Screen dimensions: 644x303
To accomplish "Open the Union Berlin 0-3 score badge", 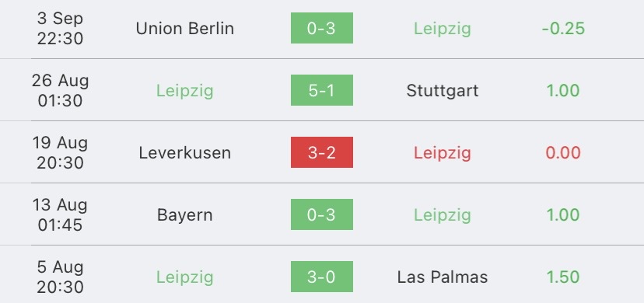I will tap(321, 28).
